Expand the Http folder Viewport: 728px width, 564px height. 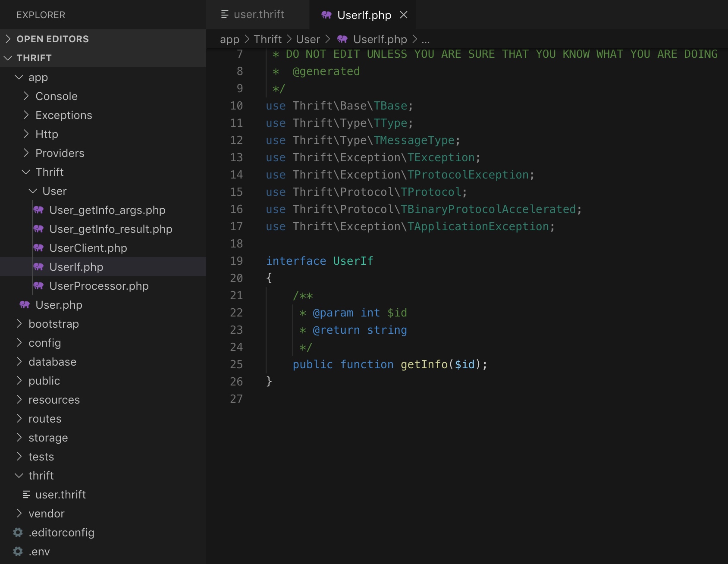[x=103, y=134]
